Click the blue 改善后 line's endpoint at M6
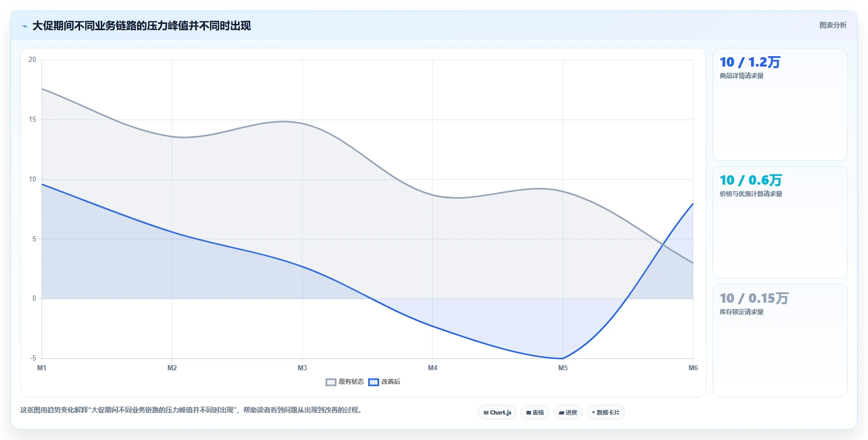Viewport: 868px width, 440px height. pos(693,204)
